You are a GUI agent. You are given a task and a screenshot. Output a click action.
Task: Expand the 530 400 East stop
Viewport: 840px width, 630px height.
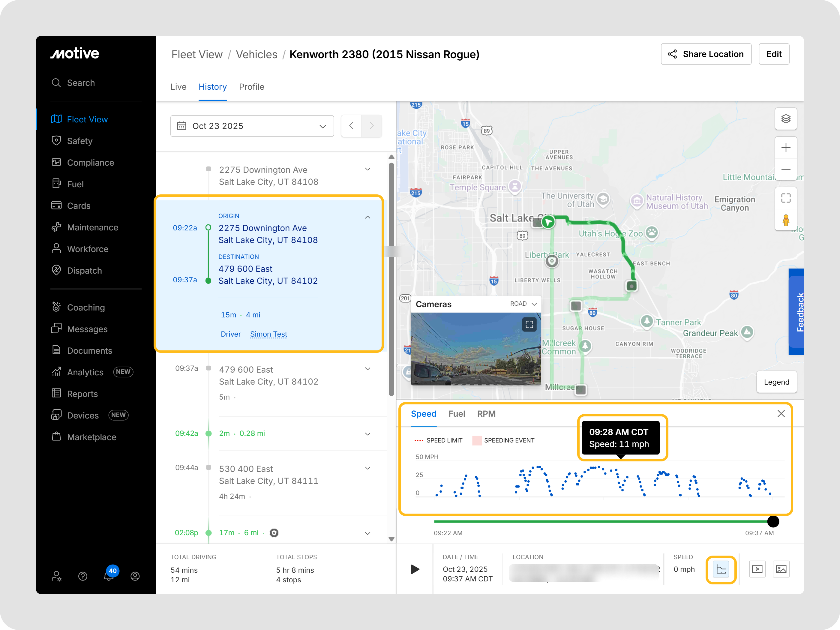coord(367,468)
